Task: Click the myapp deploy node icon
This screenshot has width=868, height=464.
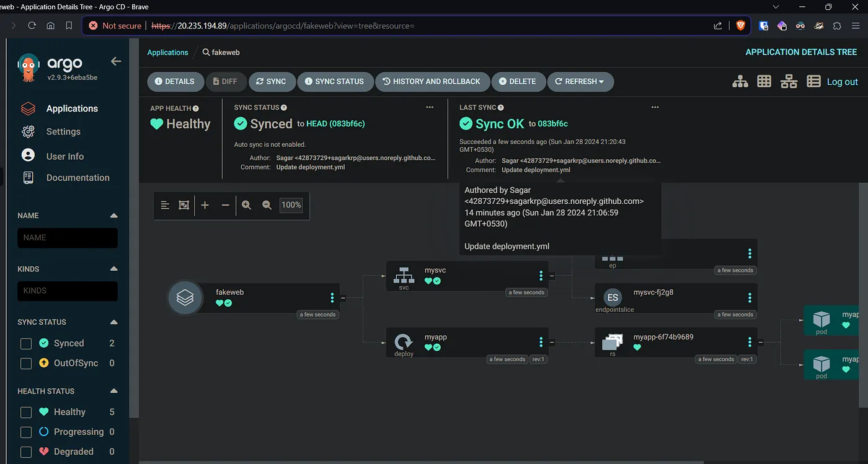Action: tap(404, 341)
